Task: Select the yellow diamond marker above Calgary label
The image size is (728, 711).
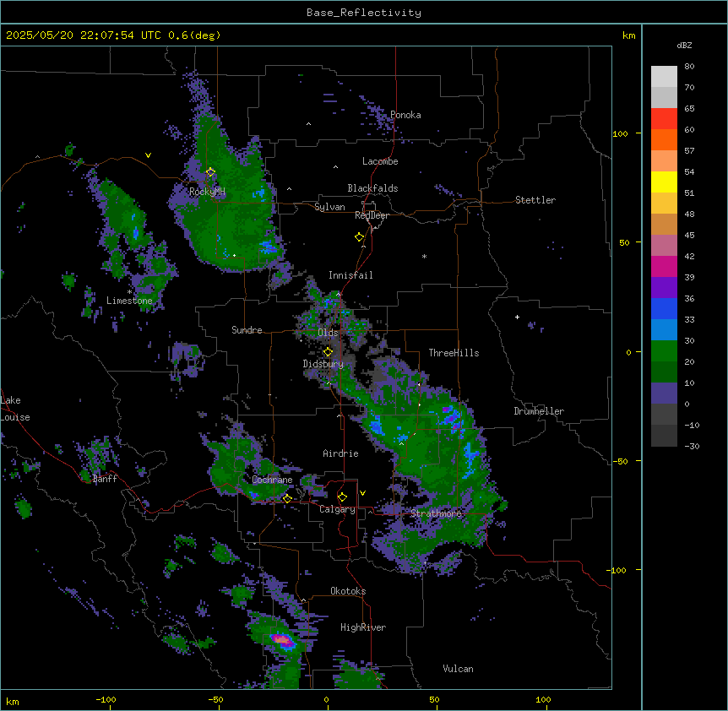Action: [342, 497]
